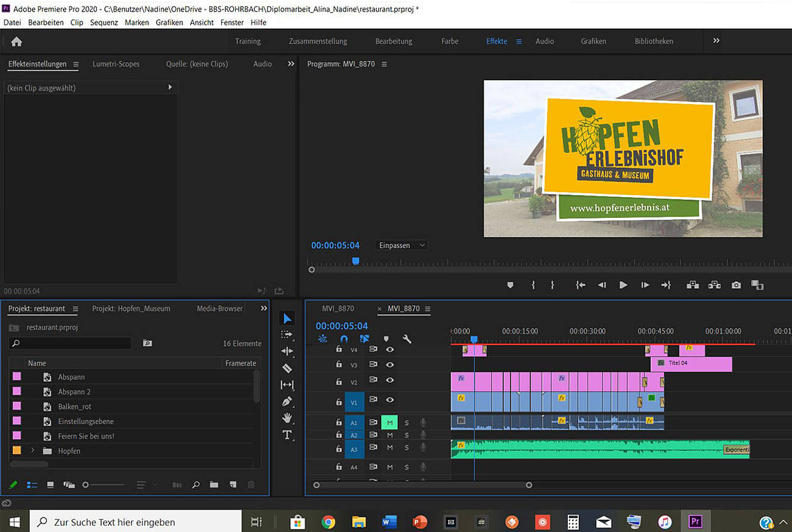Click the Mark Out button

[553, 285]
